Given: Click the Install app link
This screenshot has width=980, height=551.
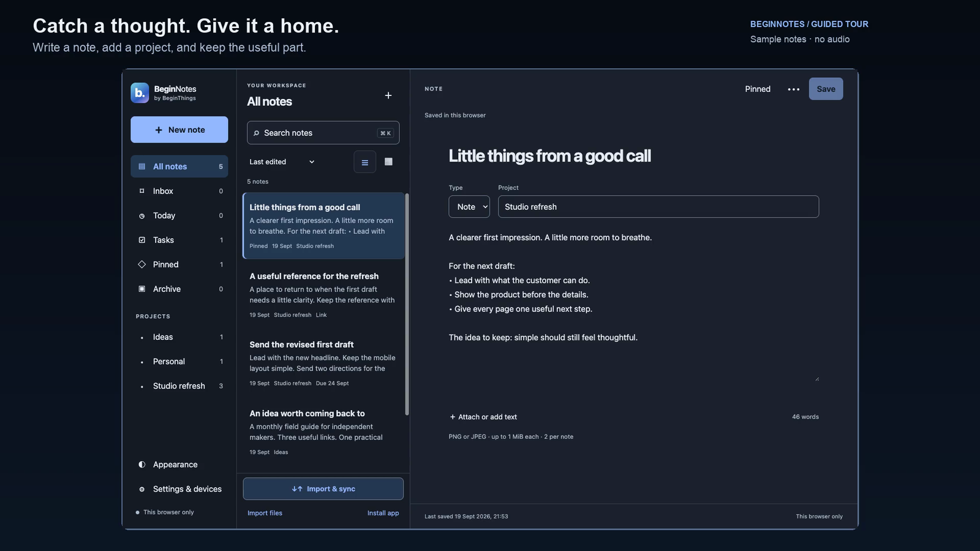Looking at the screenshot, I should pos(383,513).
